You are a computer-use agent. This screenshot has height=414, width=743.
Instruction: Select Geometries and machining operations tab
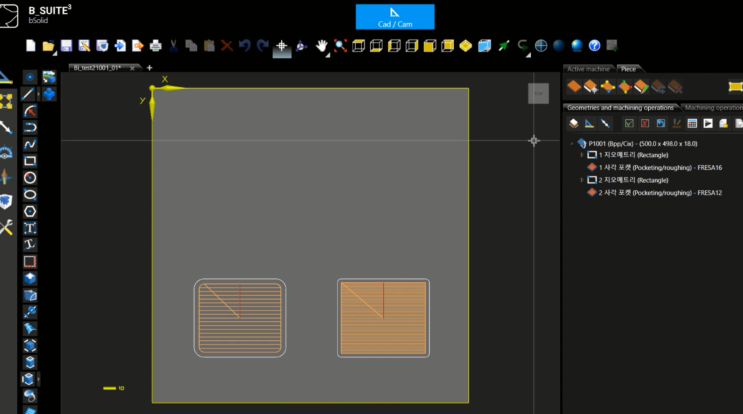(620, 108)
